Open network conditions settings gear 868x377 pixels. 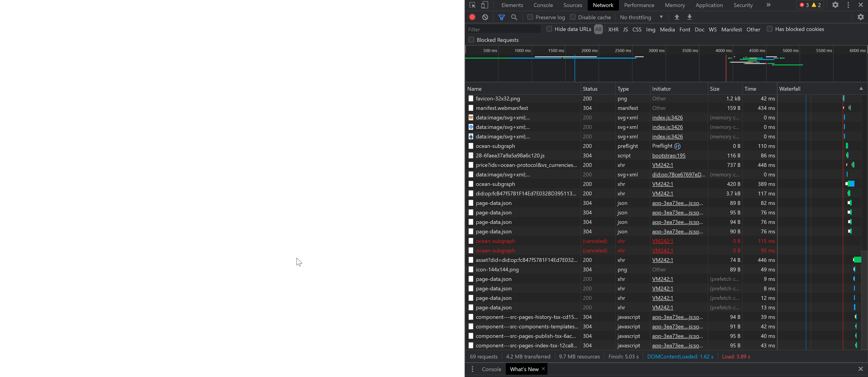click(861, 17)
